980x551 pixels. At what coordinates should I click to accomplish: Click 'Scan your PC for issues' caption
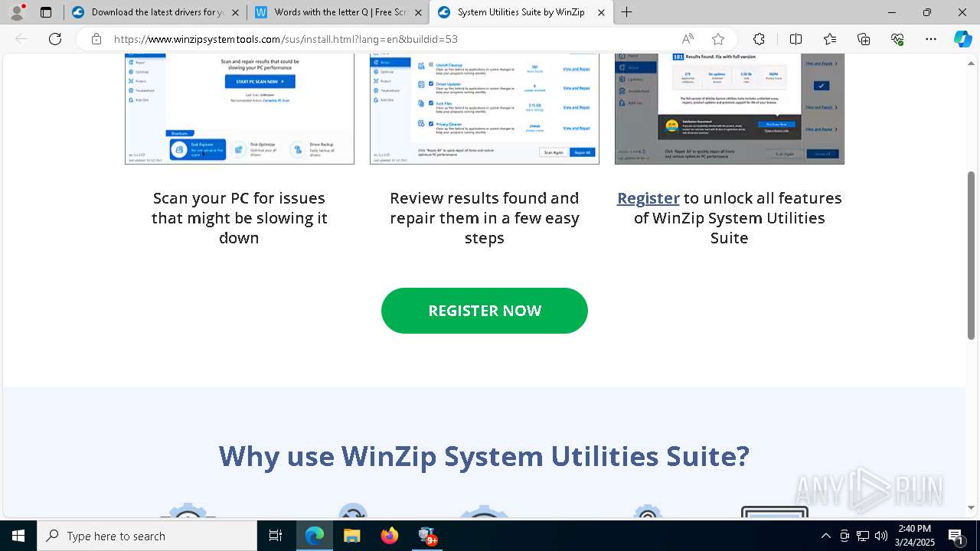tap(239, 218)
